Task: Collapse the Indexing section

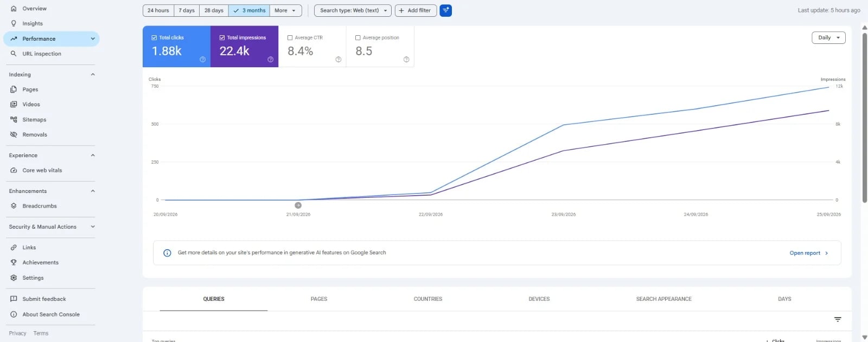Action: coord(93,74)
